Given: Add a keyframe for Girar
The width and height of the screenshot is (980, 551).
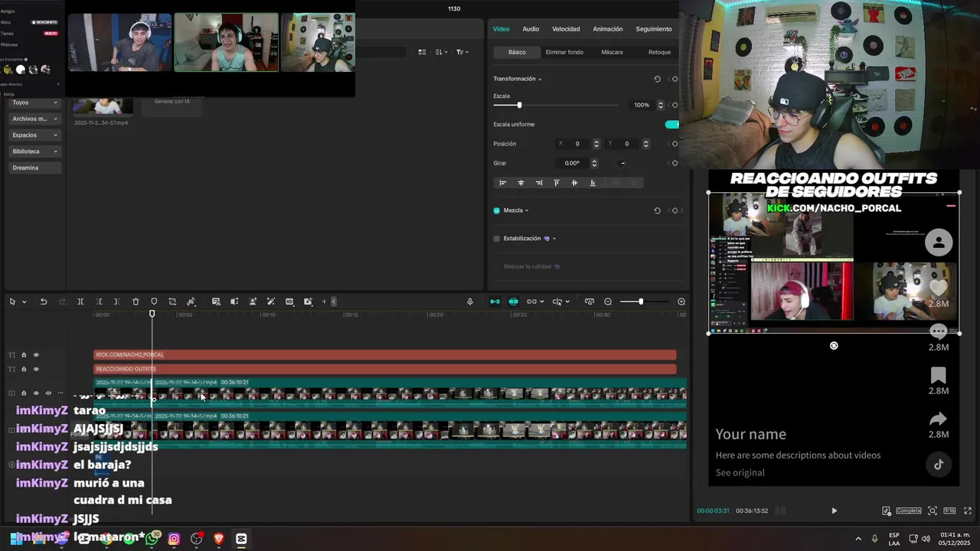Looking at the screenshot, I should tap(675, 163).
